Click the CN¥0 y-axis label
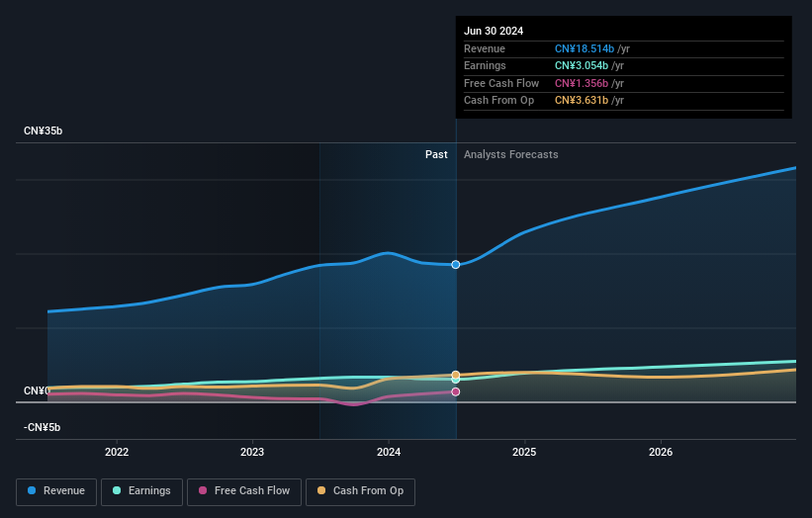Image resolution: width=812 pixels, height=518 pixels. point(37,390)
